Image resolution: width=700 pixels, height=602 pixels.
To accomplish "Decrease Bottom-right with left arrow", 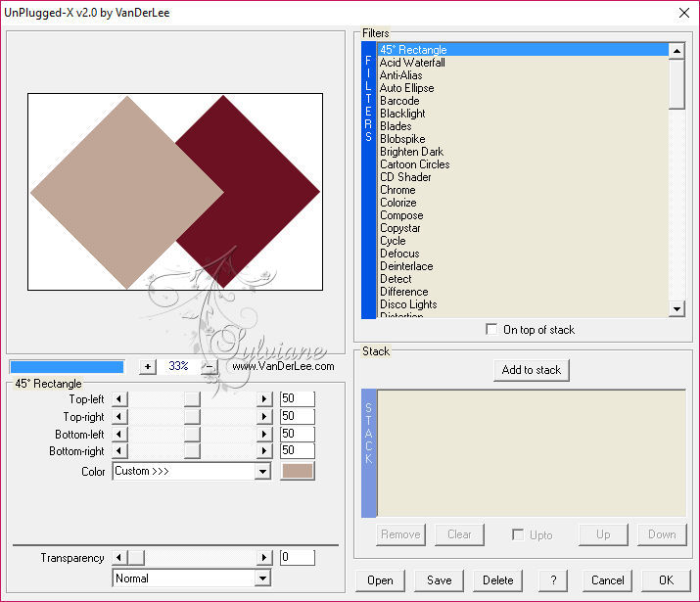I will tap(119, 450).
